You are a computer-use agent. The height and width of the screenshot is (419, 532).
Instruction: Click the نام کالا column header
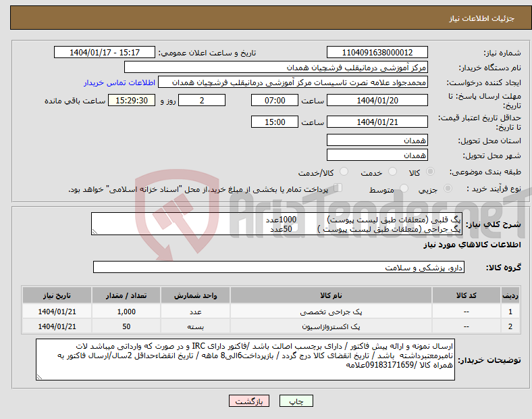point(331,295)
